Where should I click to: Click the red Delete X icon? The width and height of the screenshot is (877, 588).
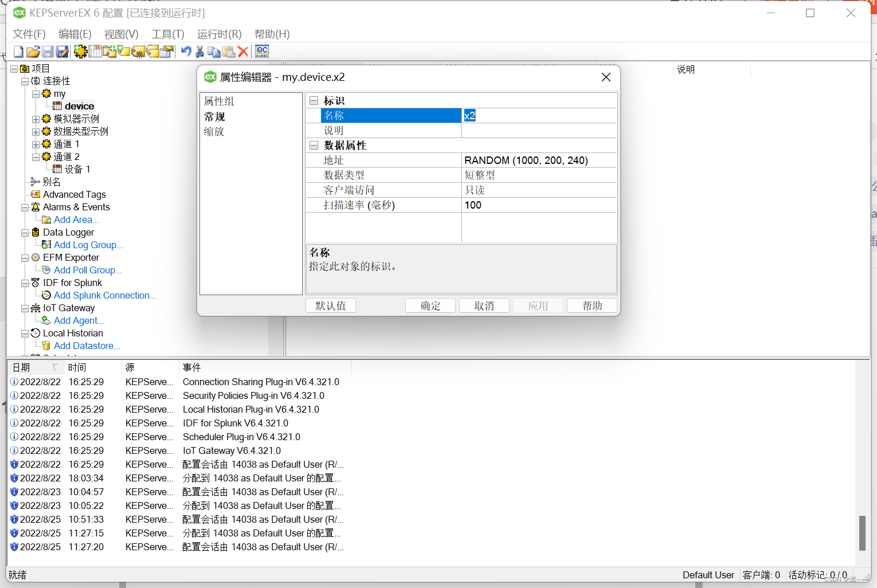click(x=243, y=52)
